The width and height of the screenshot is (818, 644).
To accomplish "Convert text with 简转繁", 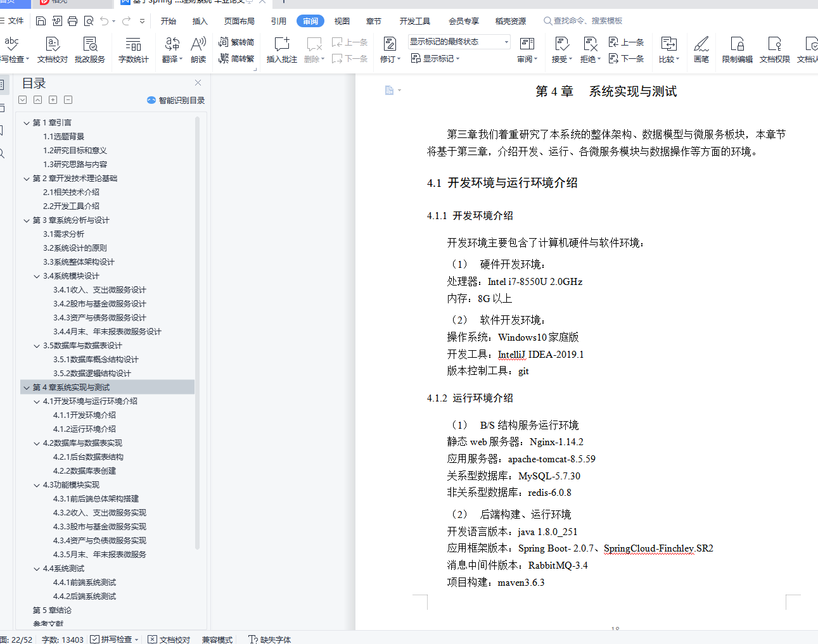I will pyautogui.click(x=236, y=58).
